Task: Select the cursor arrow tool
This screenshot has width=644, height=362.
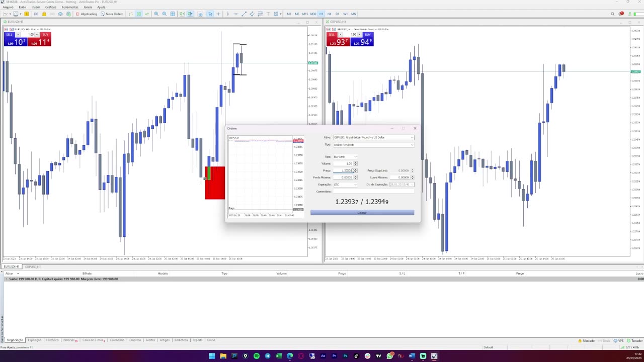Action: [210, 14]
